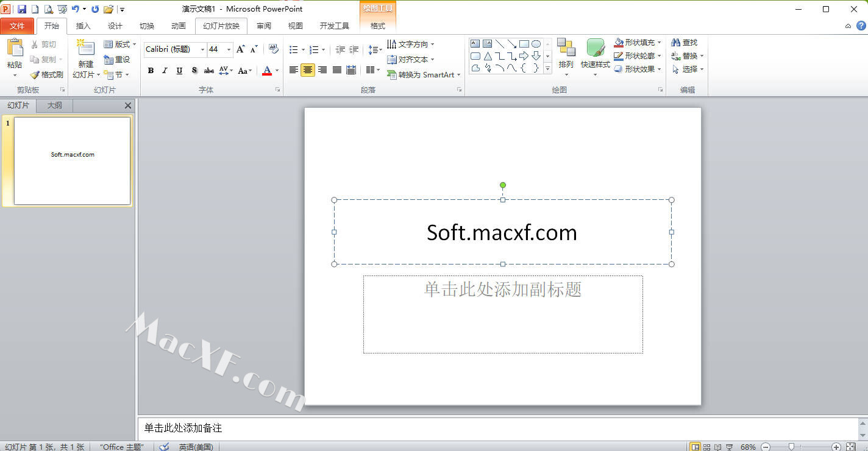
Task: Open Quick Styles (快速样式) icon
Action: 596,48
